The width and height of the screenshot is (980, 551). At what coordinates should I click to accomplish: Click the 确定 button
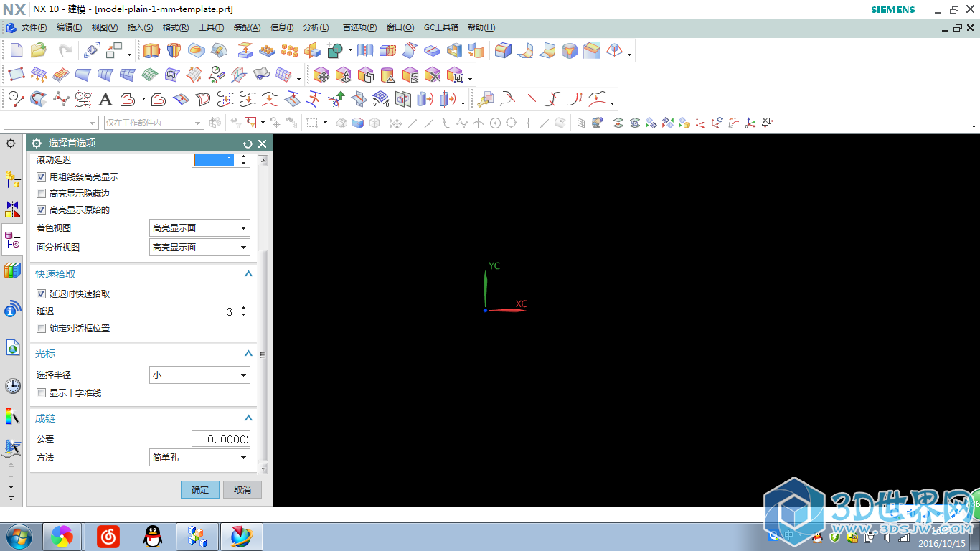(x=200, y=489)
